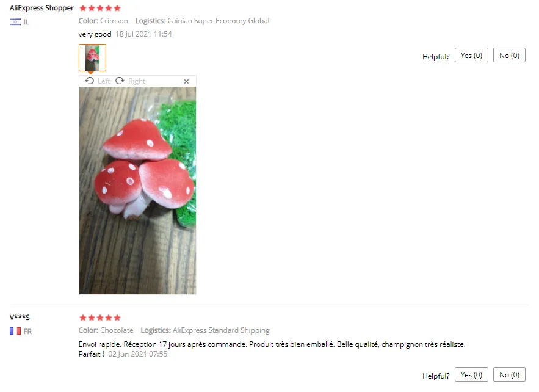Mark the 'very good' review helpful with Yes (0)

click(x=471, y=56)
